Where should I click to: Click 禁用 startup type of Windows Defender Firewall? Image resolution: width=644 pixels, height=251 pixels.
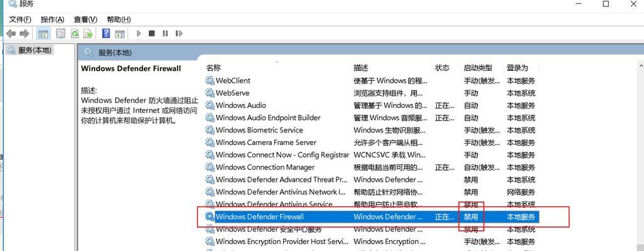pos(471,216)
